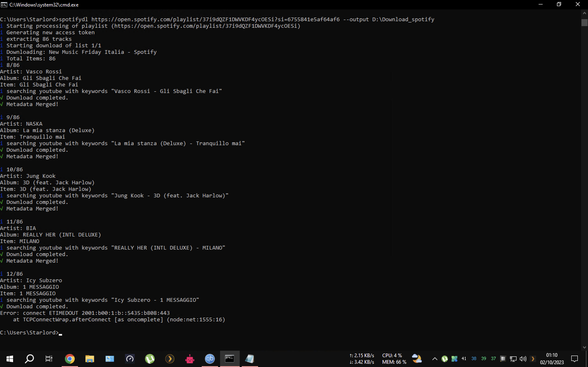588x367 pixels.
Task: Click the scrollbar down arrow in the console
Action: coord(584,347)
